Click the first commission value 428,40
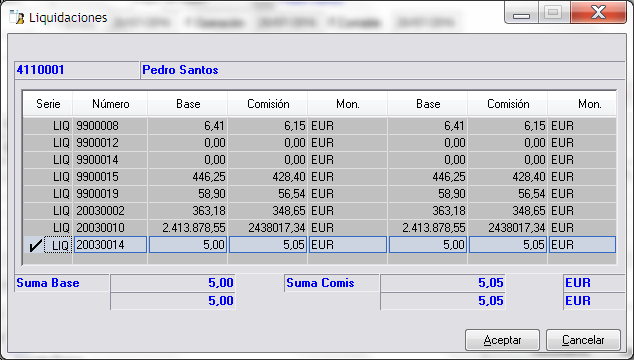Viewport: 634px width, 360px height. pyautogui.click(x=268, y=177)
